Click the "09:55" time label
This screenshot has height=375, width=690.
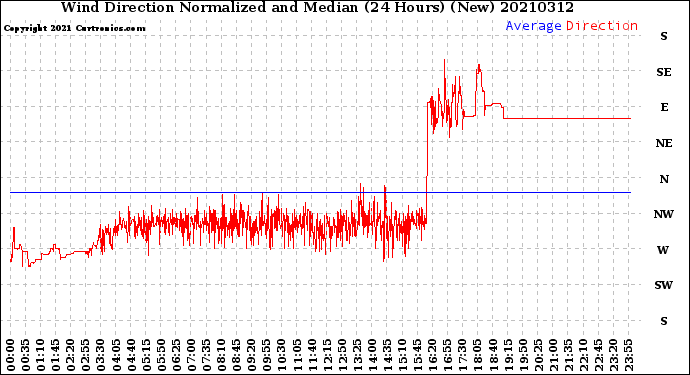coord(267,355)
